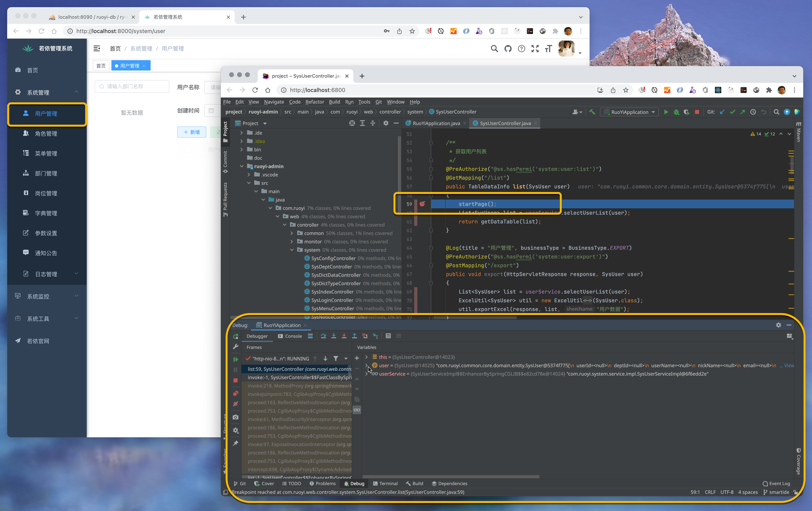Open RuoYiApplication run configuration dropdown
The width and height of the screenshot is (812, 511).
click(x=629, y=112)
